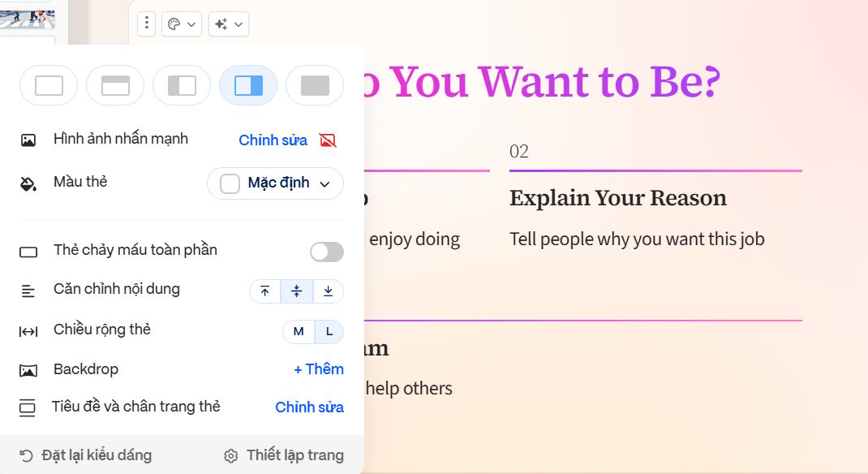Open Thiết lập trang page settings
The height and width of the screenshot is (474, 868).
click(x=284, y=455)
